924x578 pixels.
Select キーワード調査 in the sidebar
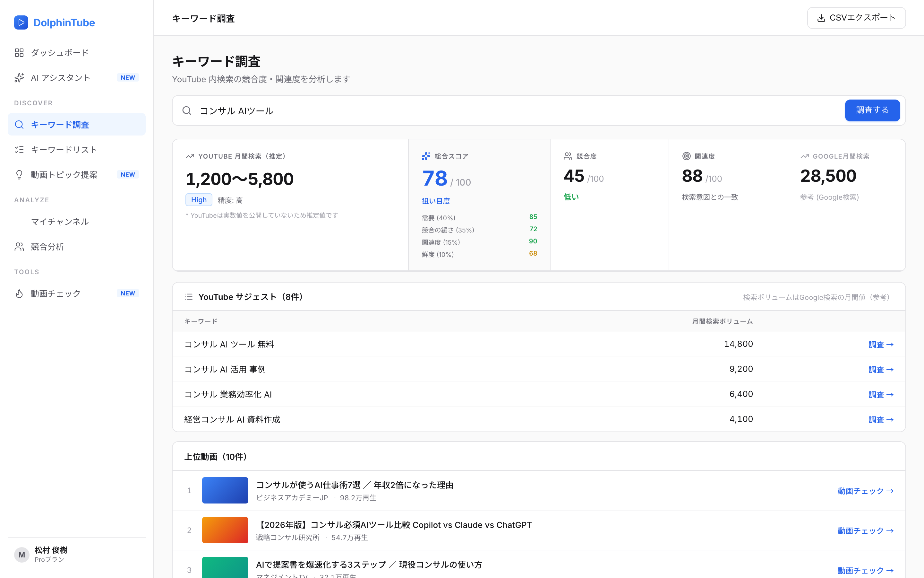76,125
